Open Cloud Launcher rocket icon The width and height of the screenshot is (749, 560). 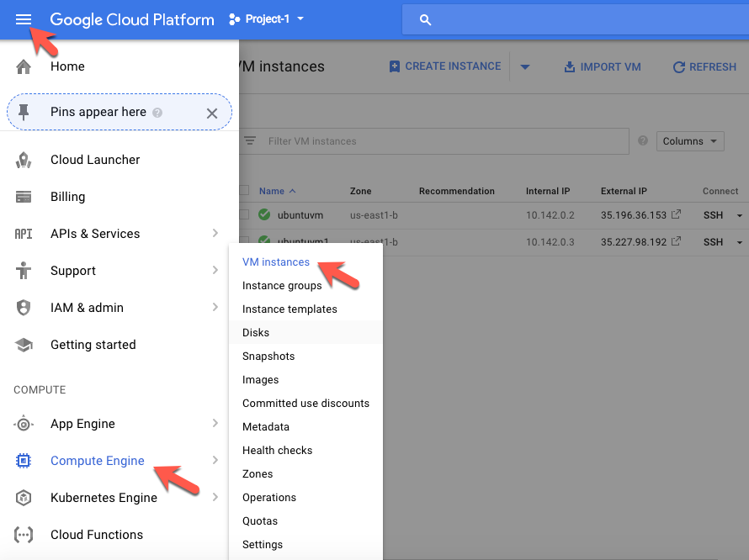tap(24, 160)
